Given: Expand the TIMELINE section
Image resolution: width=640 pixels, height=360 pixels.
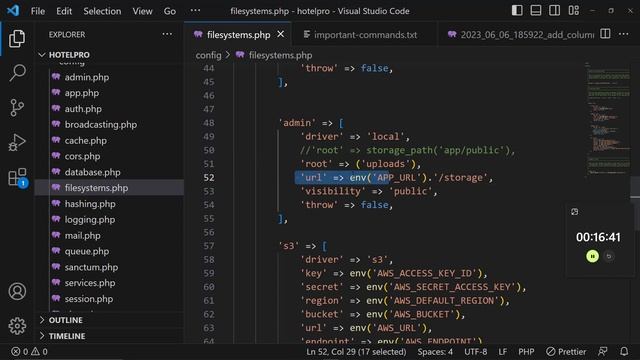Looking at the screenshot, I should pyautogui.click(x=67, y=336).
